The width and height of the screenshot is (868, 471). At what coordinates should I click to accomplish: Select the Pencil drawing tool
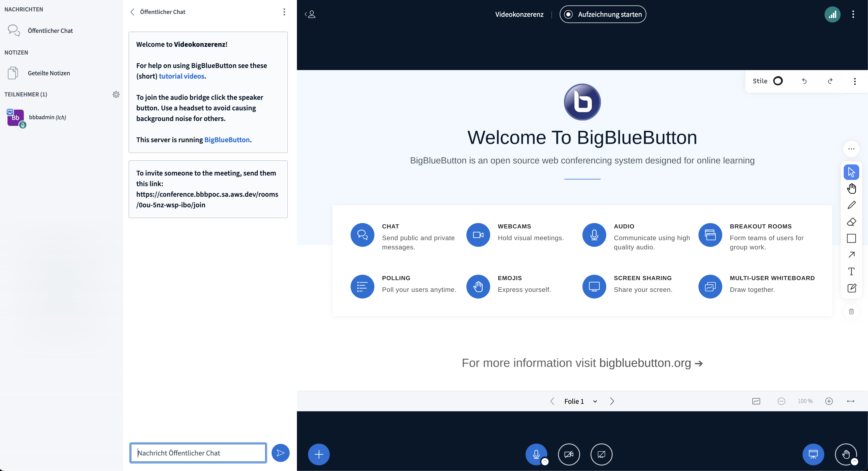click(851, 205)
